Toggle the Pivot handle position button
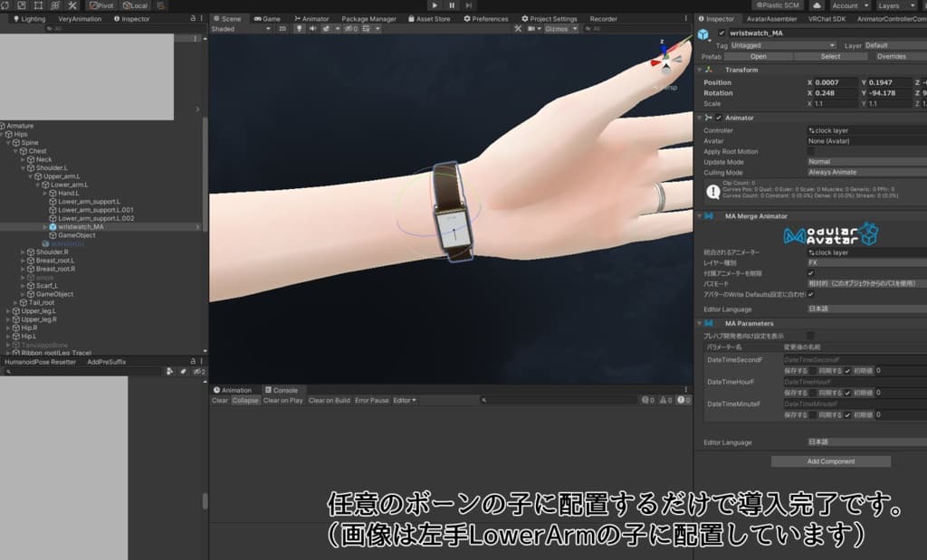Viewport: 927px width, 560px height. pos(101,5)
